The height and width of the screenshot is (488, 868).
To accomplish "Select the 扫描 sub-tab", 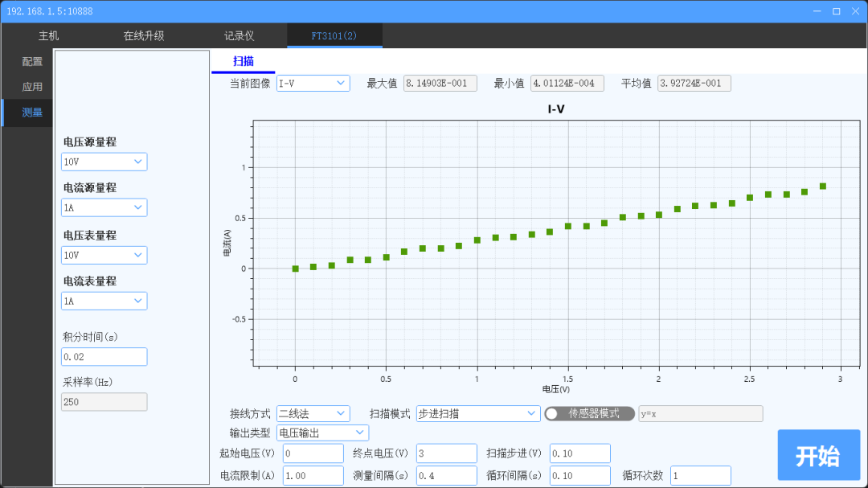I will (243, 61).
